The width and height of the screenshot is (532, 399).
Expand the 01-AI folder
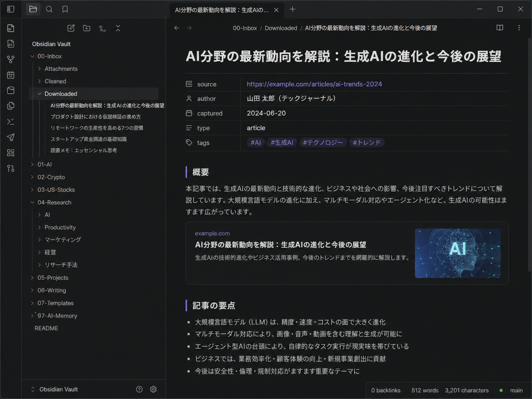(32, 165)
